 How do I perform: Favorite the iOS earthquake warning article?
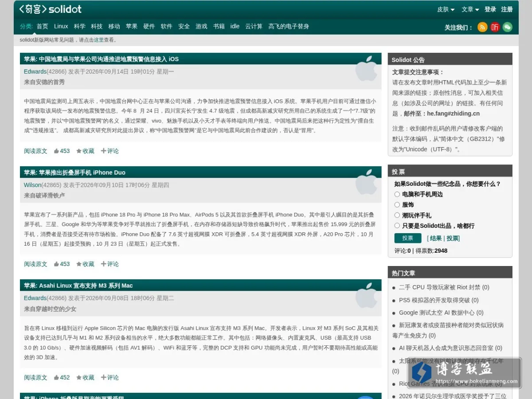pos(85,151)
